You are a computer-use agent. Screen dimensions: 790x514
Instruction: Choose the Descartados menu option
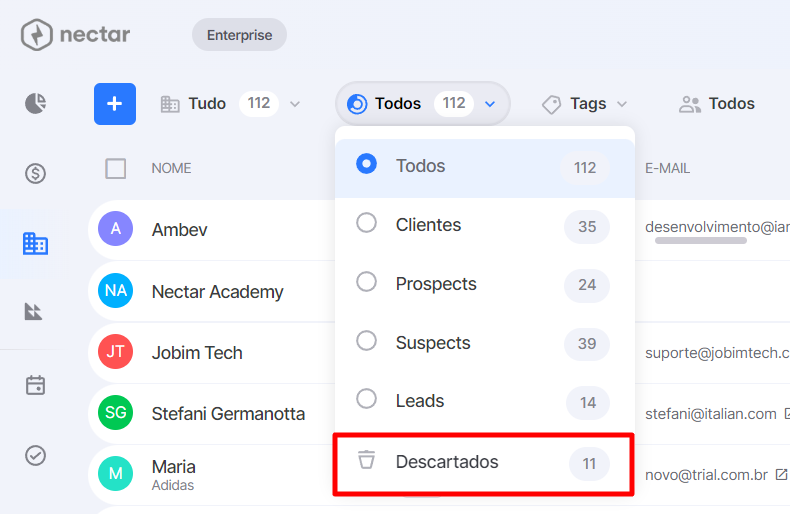coord(484,464)
